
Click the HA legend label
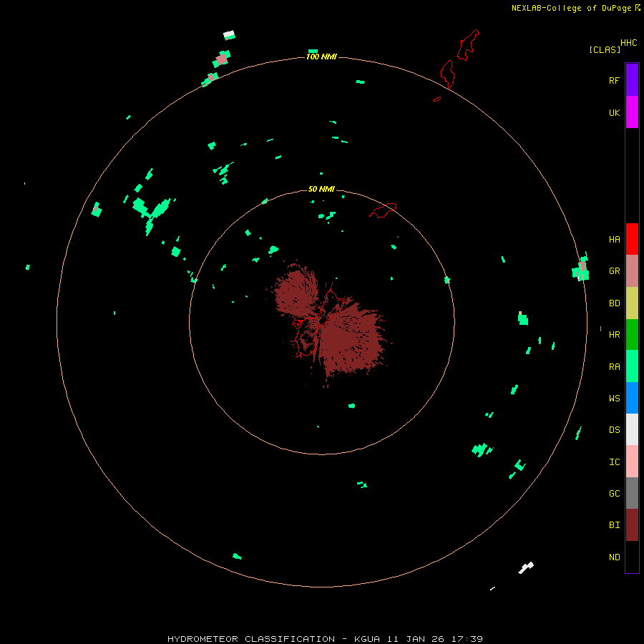pyautogui.click(x=614, y=240)
